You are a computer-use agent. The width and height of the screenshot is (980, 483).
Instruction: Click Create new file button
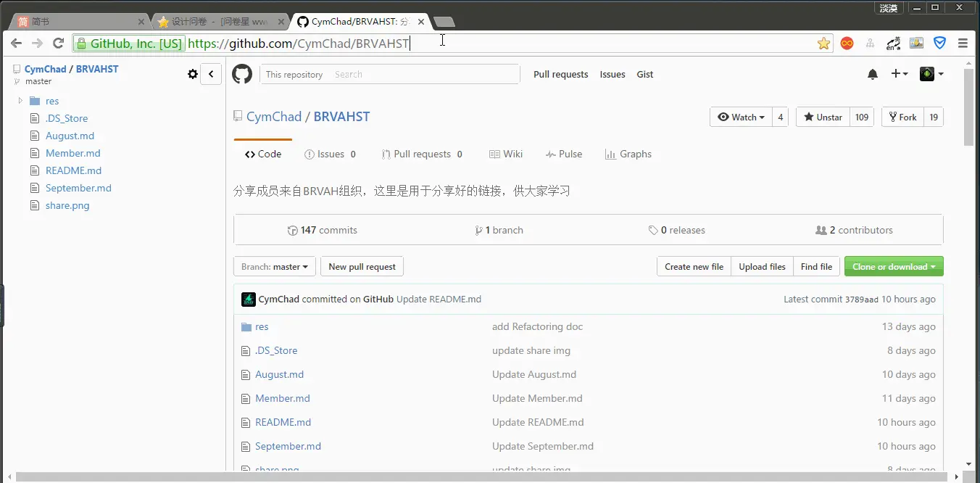[x=694, y=267]
